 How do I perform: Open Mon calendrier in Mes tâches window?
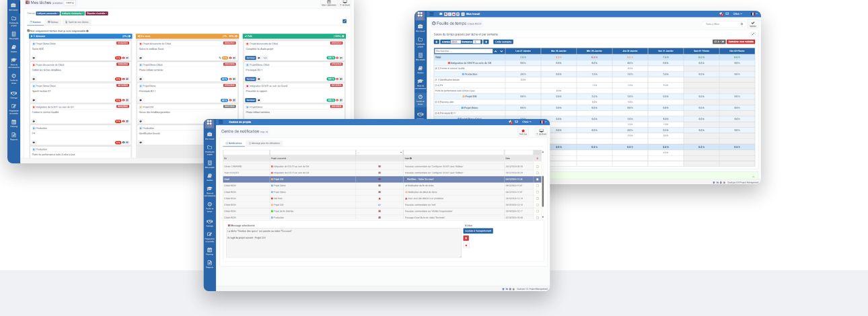(x=328, y=3)
